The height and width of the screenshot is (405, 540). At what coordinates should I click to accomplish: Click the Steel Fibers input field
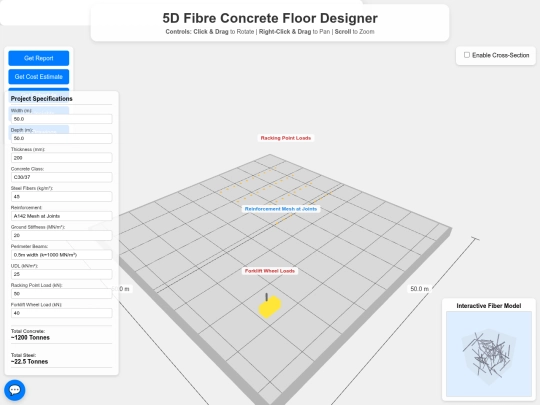(x=62, y=197)
